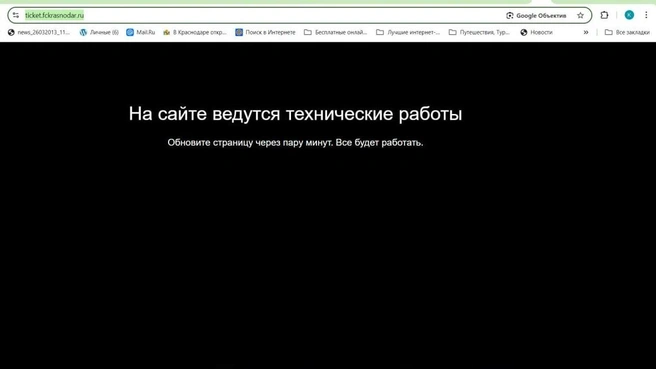Bookmark this page with the star icon
Screen dimensions: 656x369
pos(580,15)
